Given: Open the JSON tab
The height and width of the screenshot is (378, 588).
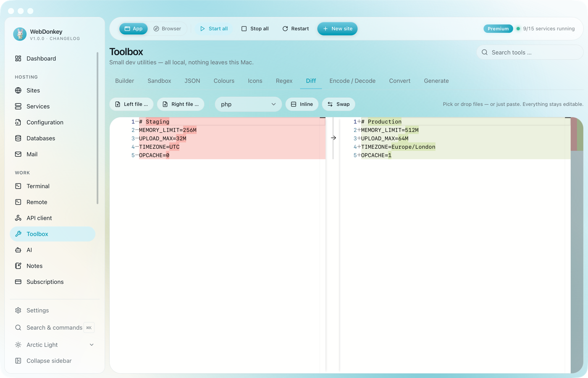Looking at the screenshot, I should (x=192, y=81).
